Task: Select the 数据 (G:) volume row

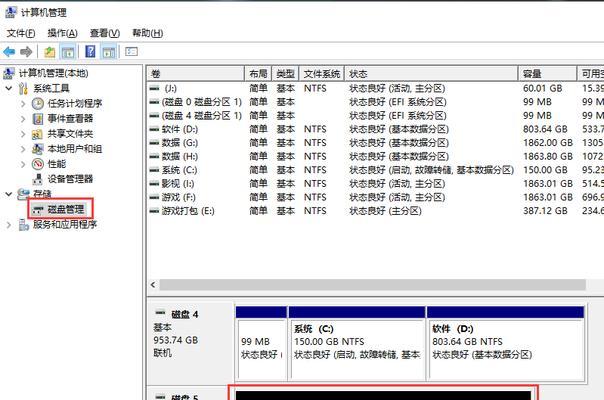Action: coord(376,143)
